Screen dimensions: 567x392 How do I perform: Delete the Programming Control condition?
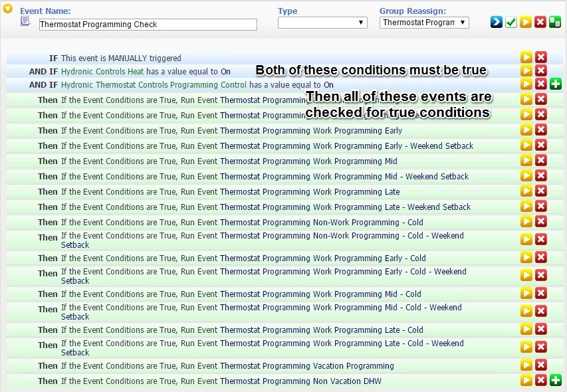click(x=541, y=84)
